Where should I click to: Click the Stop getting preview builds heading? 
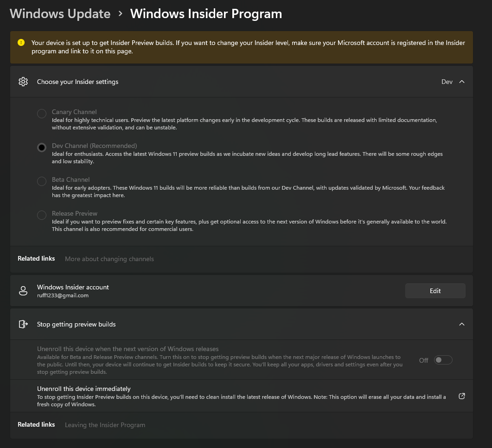(x=76, y=324)
